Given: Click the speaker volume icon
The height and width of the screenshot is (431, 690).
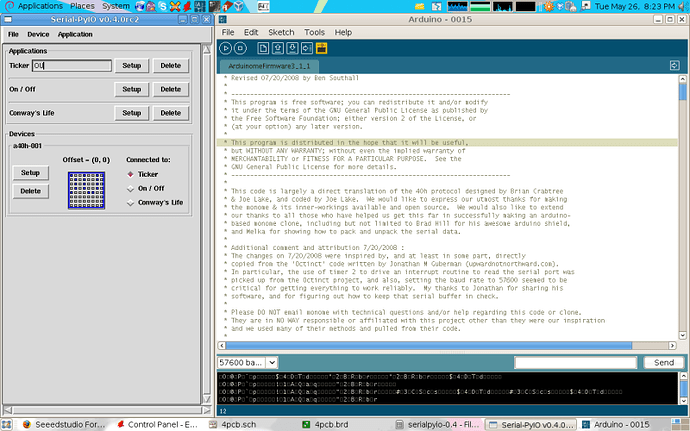Looking at the screenshot, I should pos(683,6).
